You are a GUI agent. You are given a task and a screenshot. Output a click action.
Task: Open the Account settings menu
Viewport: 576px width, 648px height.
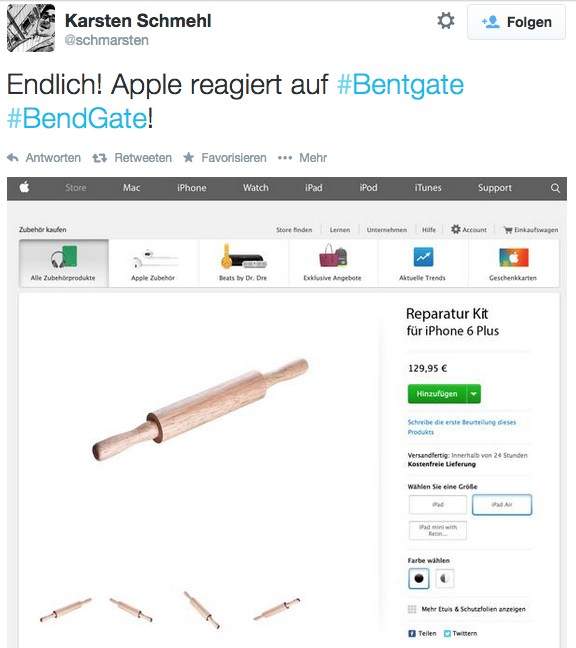[x=469, y=229]
